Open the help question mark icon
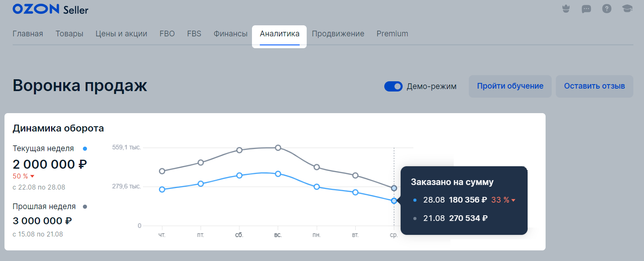644x261 pixels. click(x=607, y=9)
